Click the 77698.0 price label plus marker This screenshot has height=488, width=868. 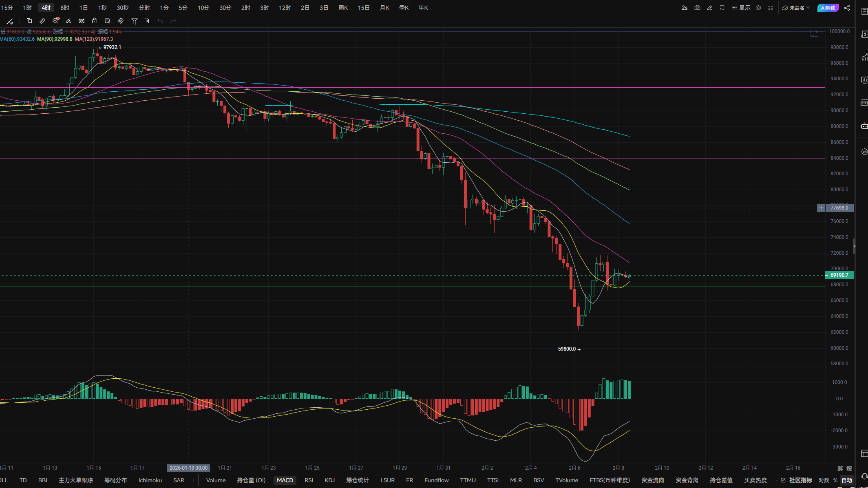821,208
